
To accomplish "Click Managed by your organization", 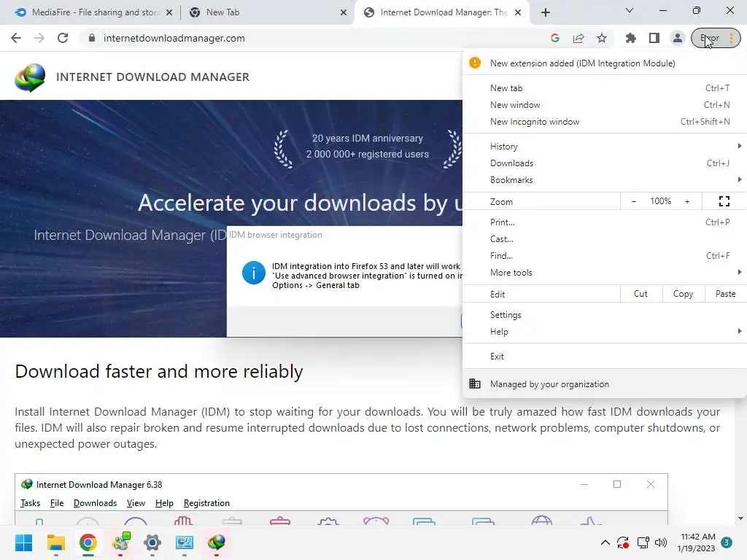I will click(605, 384).
